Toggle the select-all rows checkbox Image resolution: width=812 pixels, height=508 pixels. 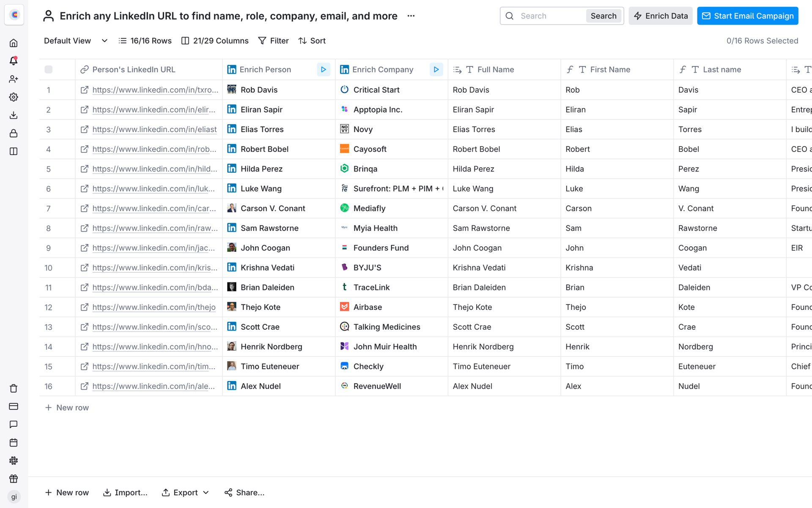coord(49,69)
